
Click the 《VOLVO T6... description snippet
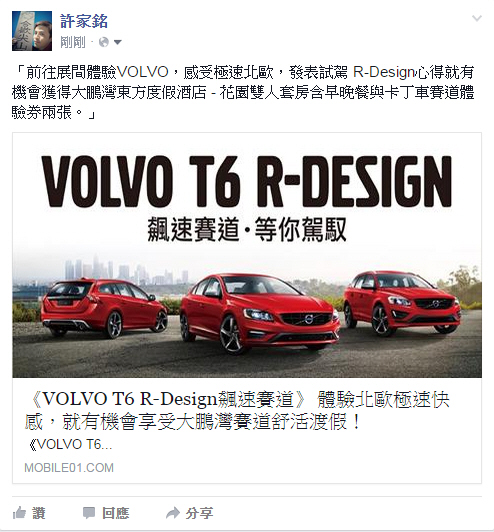[x=69, y=444]
